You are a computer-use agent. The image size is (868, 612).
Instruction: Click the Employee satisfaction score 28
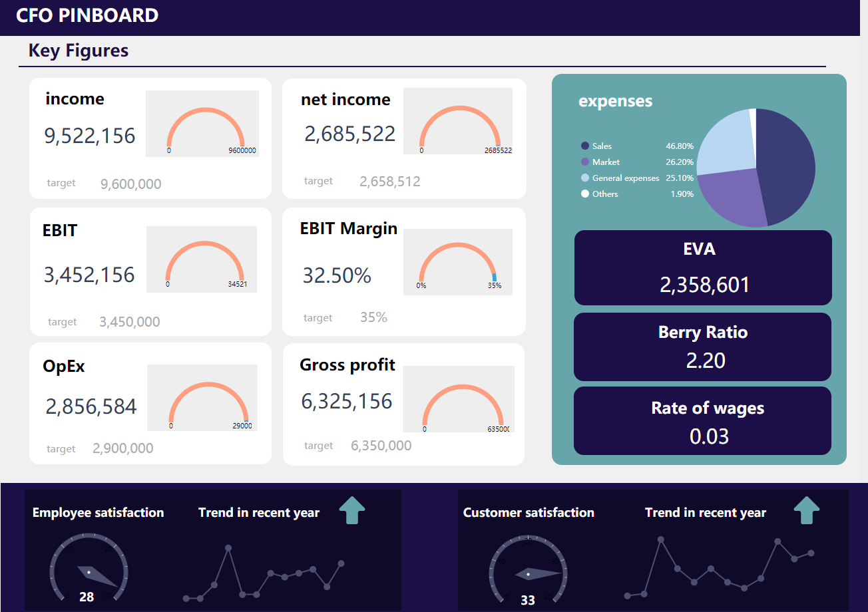pyautogui.click(x=87, y=597)
